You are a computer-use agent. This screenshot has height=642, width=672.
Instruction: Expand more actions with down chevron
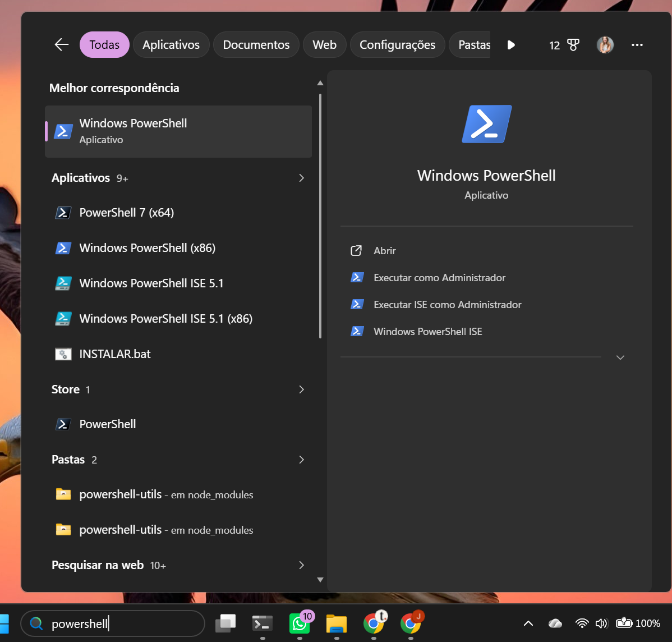620,357
